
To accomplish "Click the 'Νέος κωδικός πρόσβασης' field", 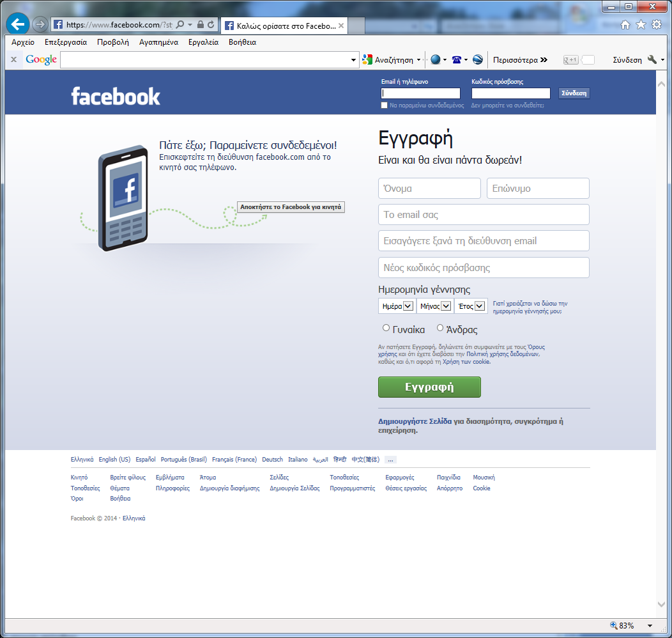I will click(484, 268).
